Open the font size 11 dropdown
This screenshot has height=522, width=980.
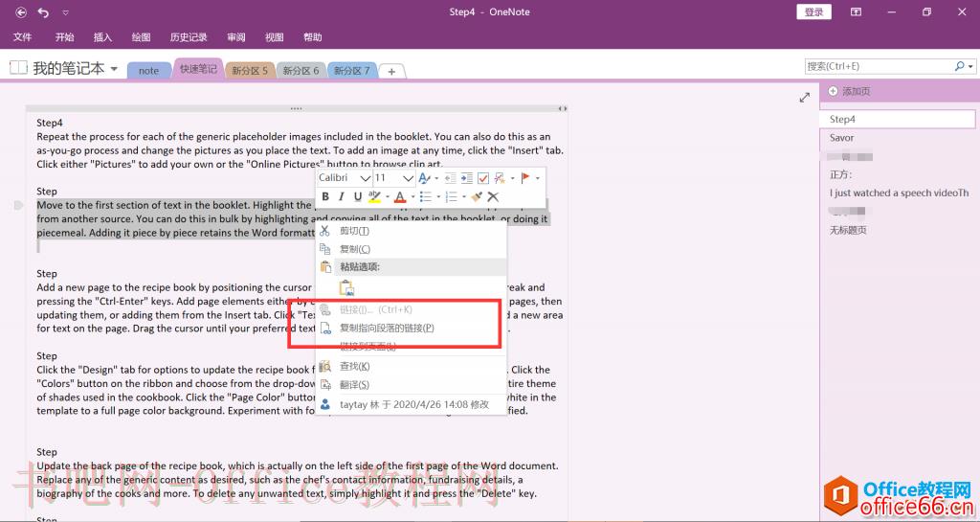coord(408,178)
